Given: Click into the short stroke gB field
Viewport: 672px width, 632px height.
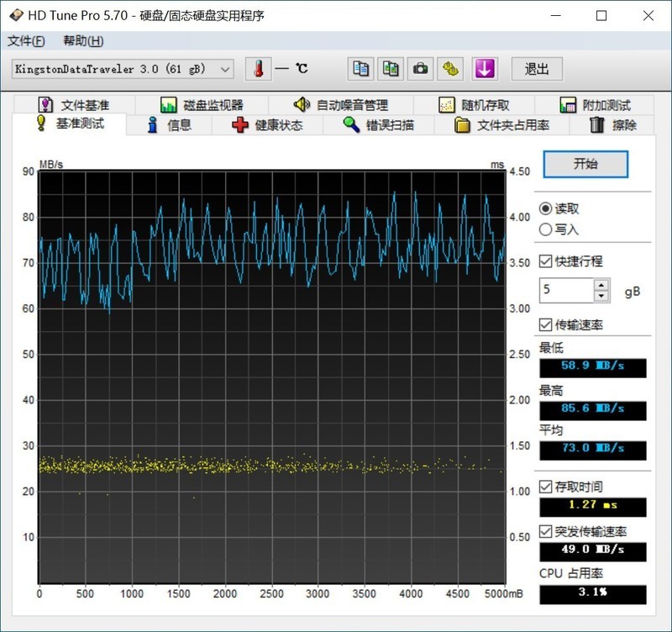Looking at the screenshot, I should point(566,290).
